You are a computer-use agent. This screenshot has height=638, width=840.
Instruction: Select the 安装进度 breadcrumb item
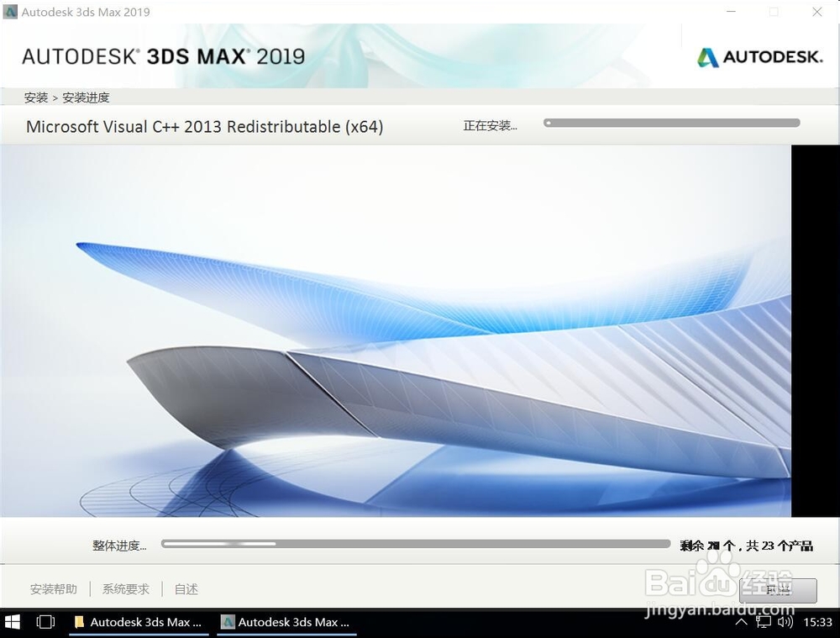pos(86,98)
